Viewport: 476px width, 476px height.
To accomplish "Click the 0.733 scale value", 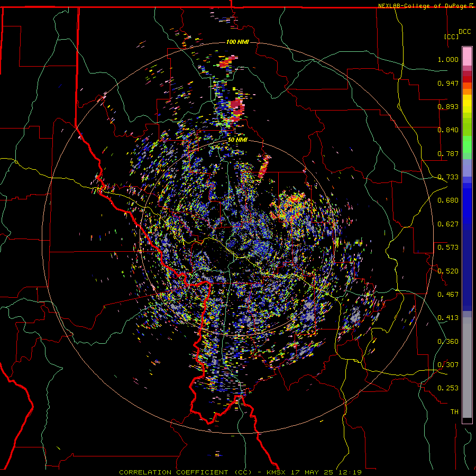I will tap(448, 177).
